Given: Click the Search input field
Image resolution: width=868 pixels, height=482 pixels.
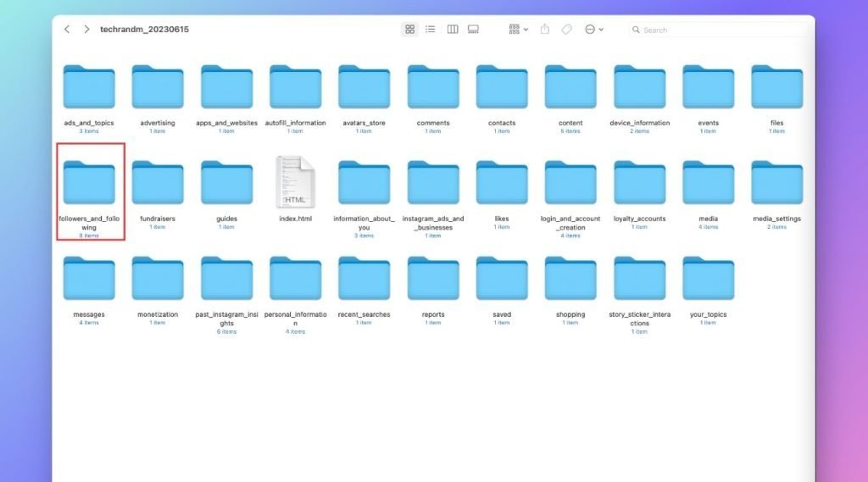Looking at the screenshot, I should [721, 30].
